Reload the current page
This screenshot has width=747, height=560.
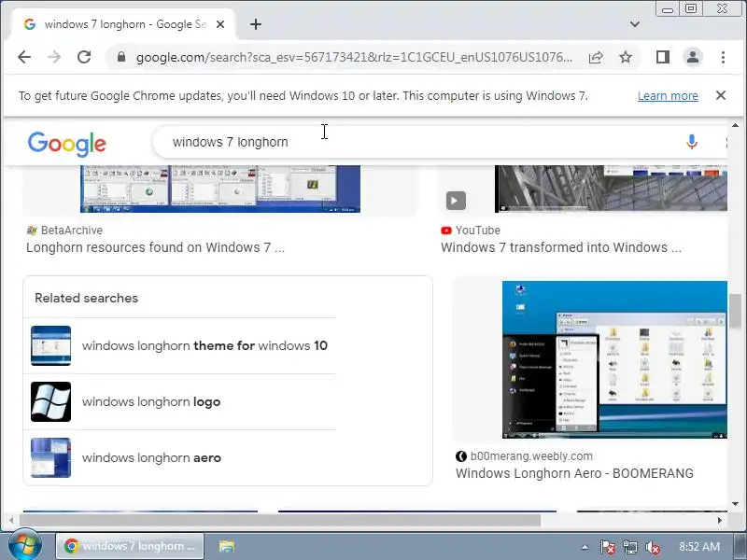click(x=84, y=57)
